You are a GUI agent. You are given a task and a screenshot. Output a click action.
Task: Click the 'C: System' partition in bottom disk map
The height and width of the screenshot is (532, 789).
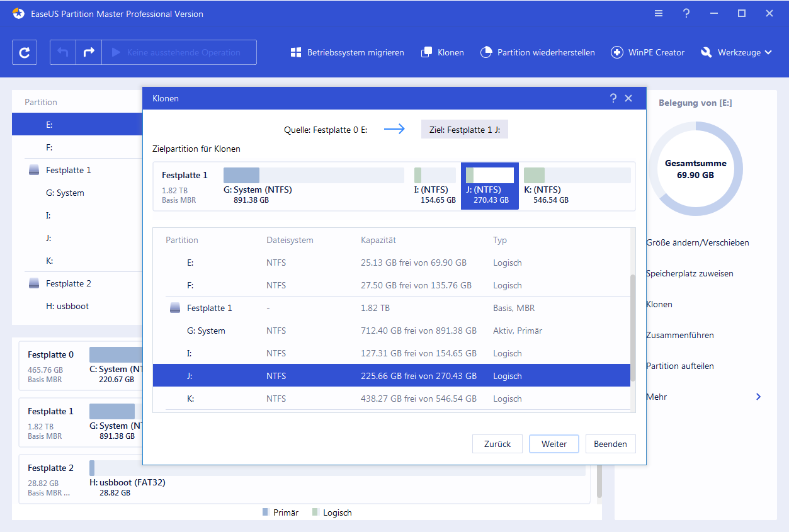pyautogui.click(x=117, y=365)
